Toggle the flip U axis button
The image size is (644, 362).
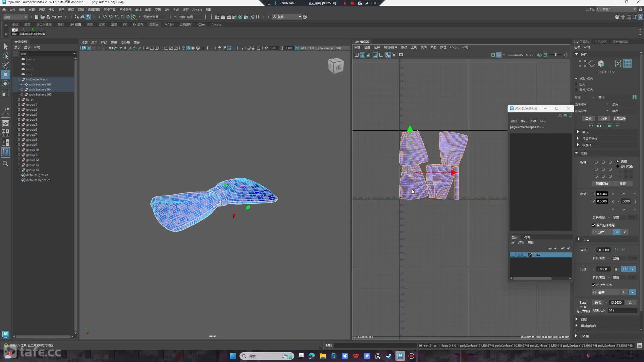coord(624,292)
